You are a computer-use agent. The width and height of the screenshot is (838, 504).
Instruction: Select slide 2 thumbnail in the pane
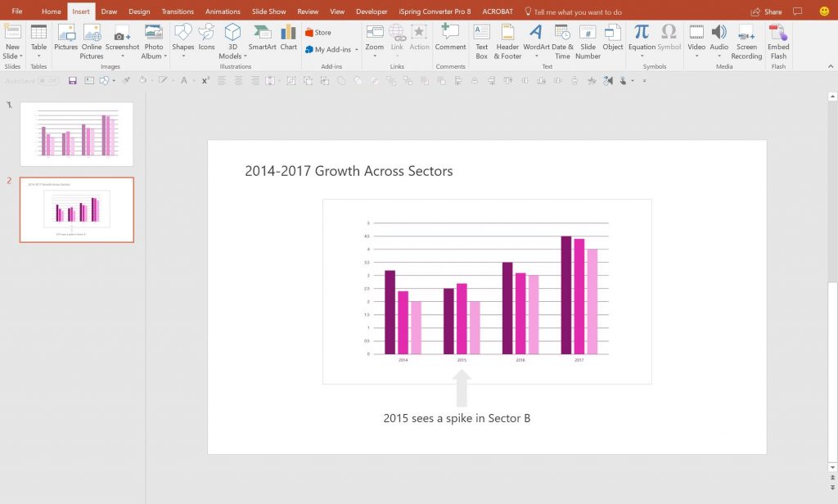point(76,209)
